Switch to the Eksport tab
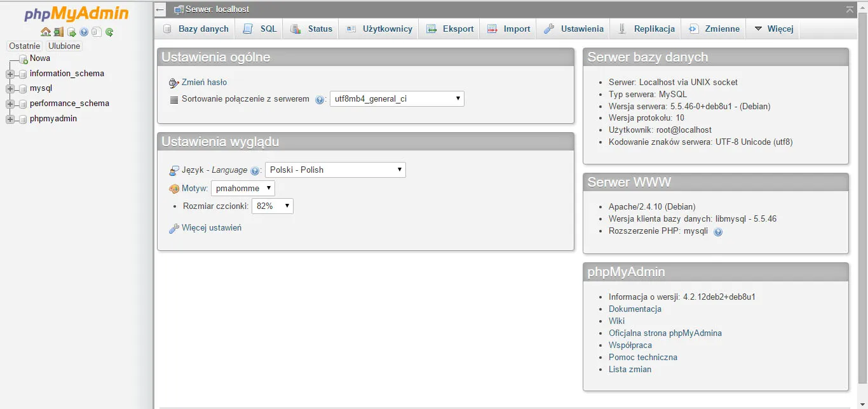The width and height of the screenshot is (868, 409). pyautogui.click(x=450, y=29)
